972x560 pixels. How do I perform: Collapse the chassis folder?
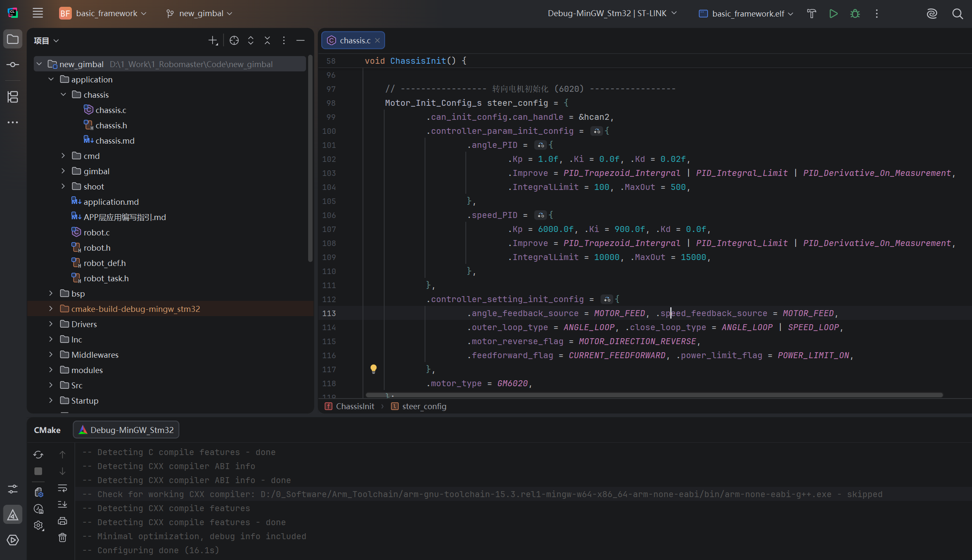tap(63, 95)
